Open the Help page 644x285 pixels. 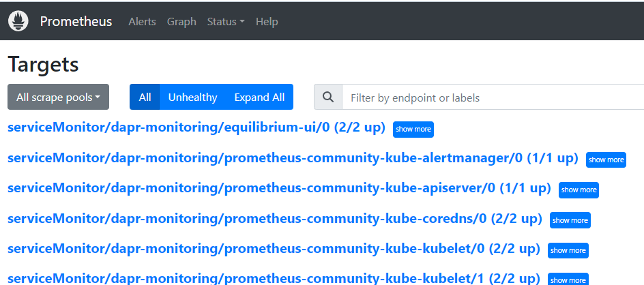coord(267,21)
